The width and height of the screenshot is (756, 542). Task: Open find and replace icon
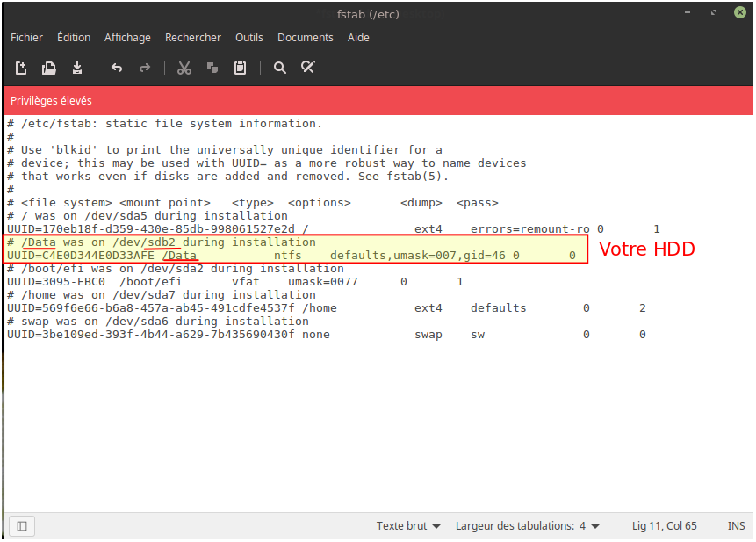tap(308, 67)
